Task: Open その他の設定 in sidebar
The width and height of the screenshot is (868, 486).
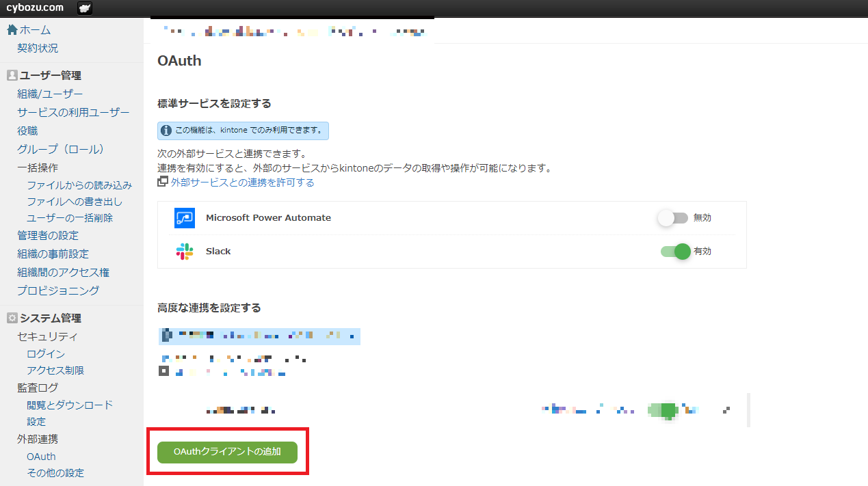Action: click(55, 473)
